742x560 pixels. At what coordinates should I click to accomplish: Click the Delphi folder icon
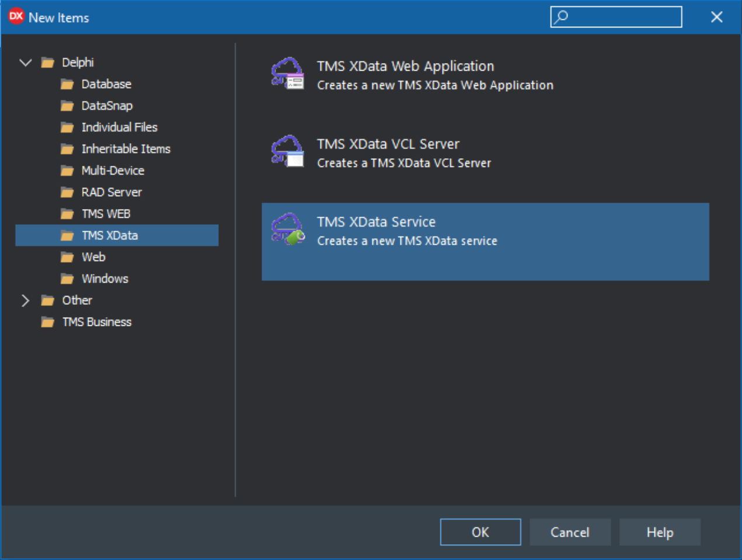point(48,62)
